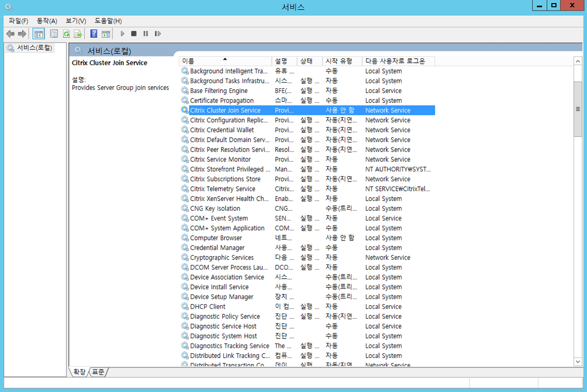587x392 pixels.
Task: Click NT AUTHORITY₩SYST... logon cell
Action: [398, 169]
